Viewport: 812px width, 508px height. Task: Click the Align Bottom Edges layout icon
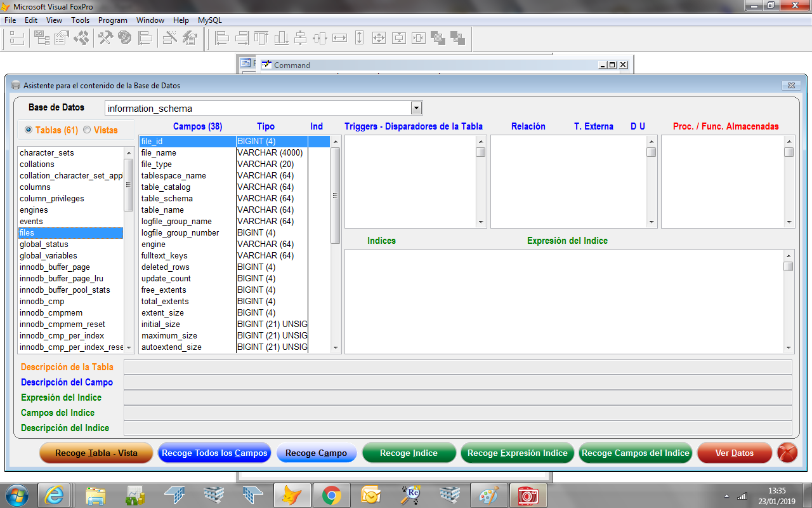point(281,38)
